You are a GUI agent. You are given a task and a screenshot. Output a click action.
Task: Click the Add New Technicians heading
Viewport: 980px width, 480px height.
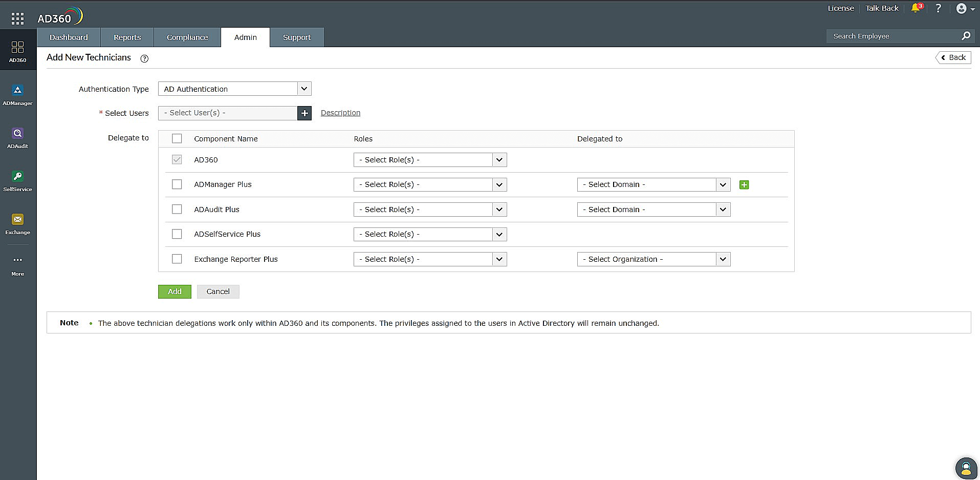[x=89, y=57]
